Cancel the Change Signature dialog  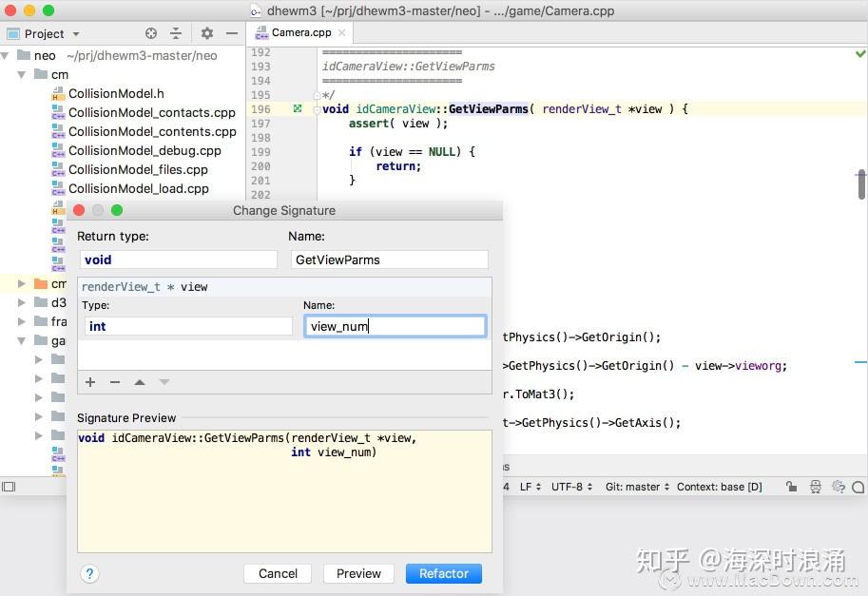pos(277,573)
